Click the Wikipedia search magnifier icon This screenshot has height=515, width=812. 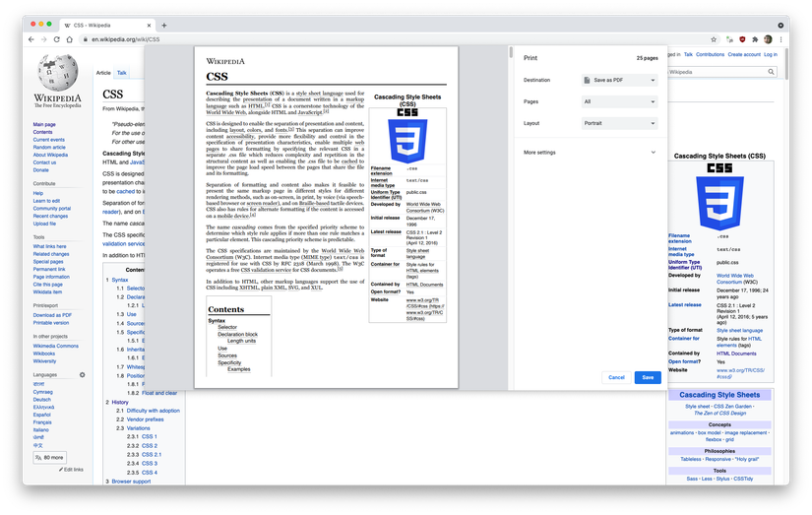click(771, 72)
